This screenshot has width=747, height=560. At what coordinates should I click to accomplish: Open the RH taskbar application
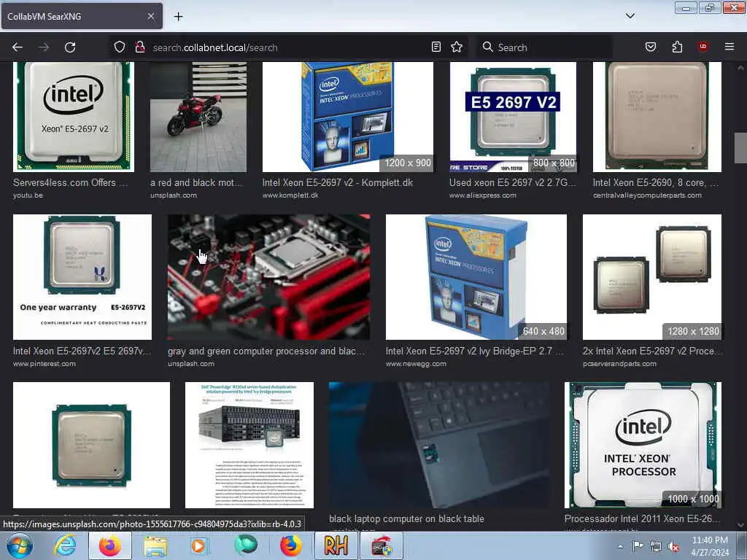336,545
